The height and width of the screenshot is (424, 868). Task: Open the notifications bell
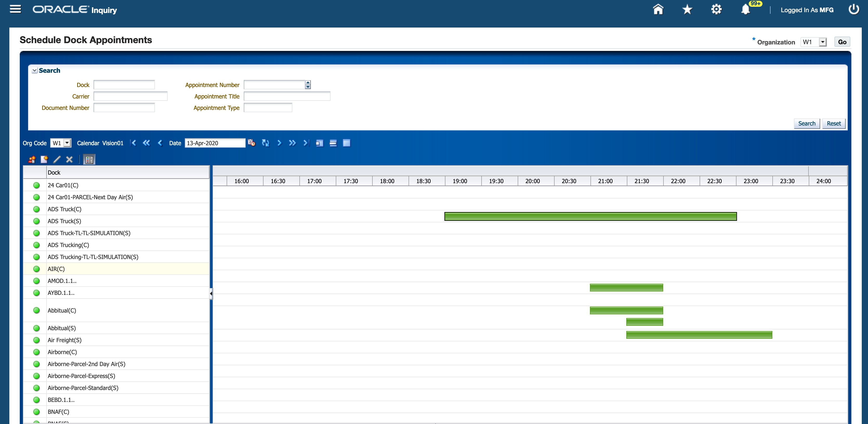pyautogui.click(x=745, y=9)
